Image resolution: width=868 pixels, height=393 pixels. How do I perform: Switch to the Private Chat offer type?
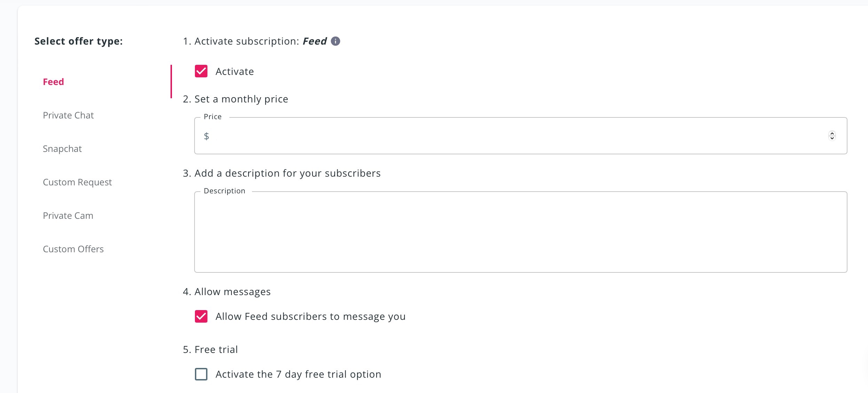point(68,115)
